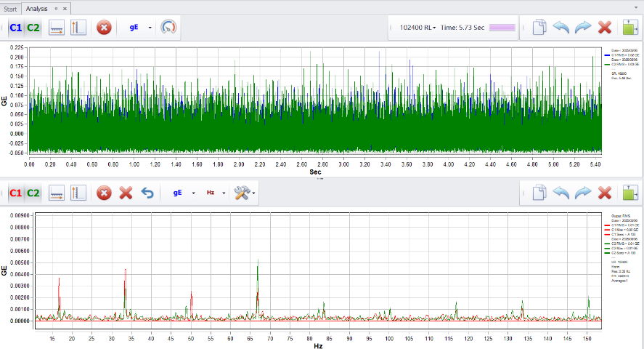Click horizontal axis scale icon in top toolbar

[57, 28]
